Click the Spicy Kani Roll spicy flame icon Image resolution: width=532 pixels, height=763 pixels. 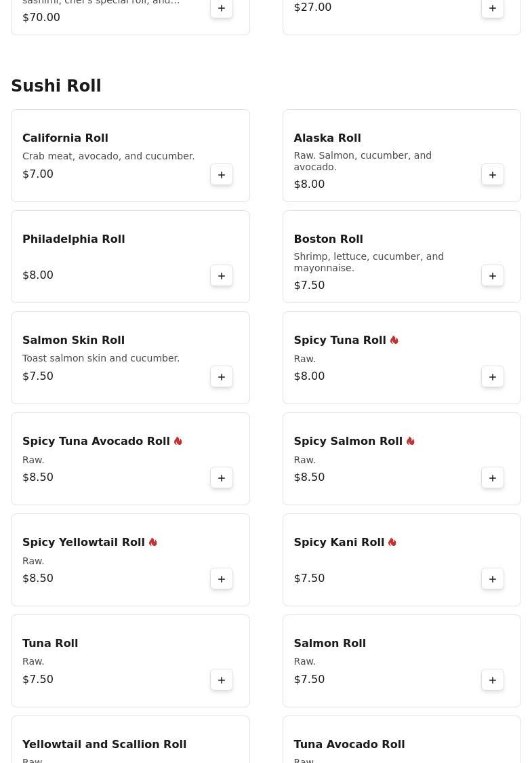coord(392,543)
